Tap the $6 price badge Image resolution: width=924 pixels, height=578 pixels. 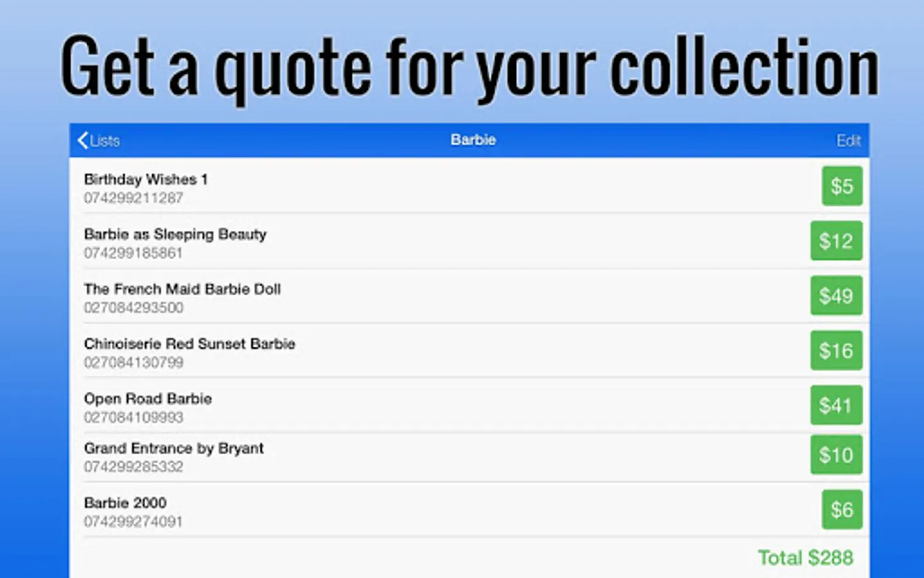tap(842, 510)
